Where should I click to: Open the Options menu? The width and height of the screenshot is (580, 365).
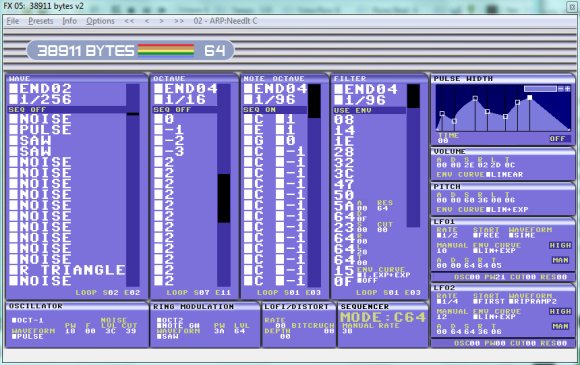coord(100,21)
